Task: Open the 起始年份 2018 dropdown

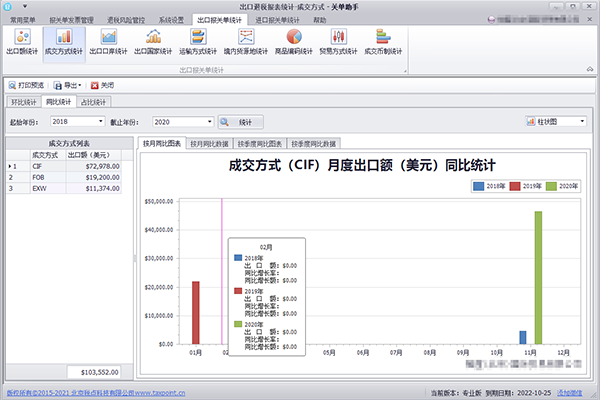Action: [101, 121]
